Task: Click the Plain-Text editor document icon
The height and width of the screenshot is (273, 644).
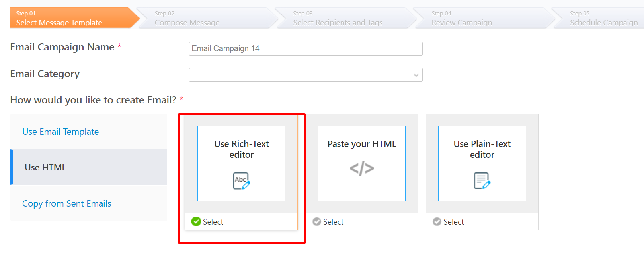Action: (482, 181)
